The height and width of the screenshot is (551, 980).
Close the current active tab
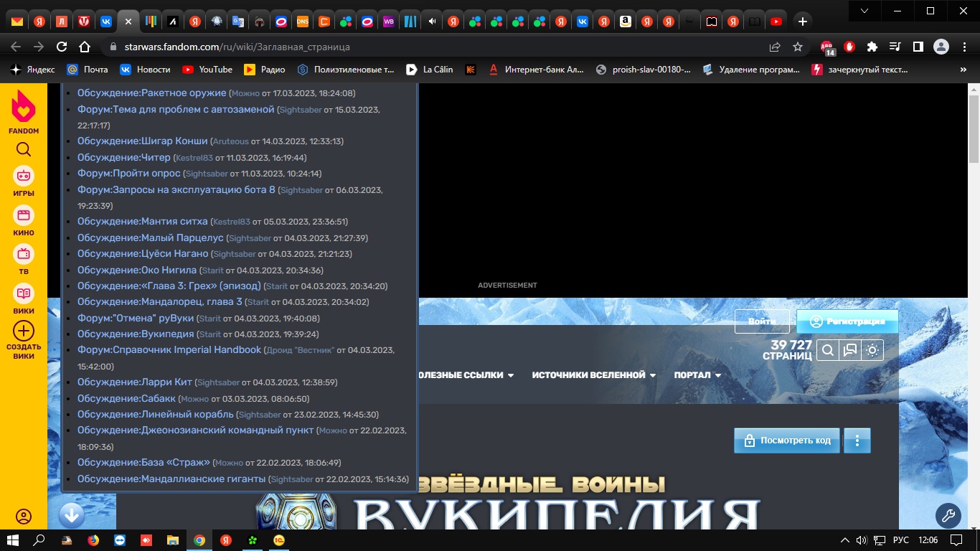(x=128, y=22)
